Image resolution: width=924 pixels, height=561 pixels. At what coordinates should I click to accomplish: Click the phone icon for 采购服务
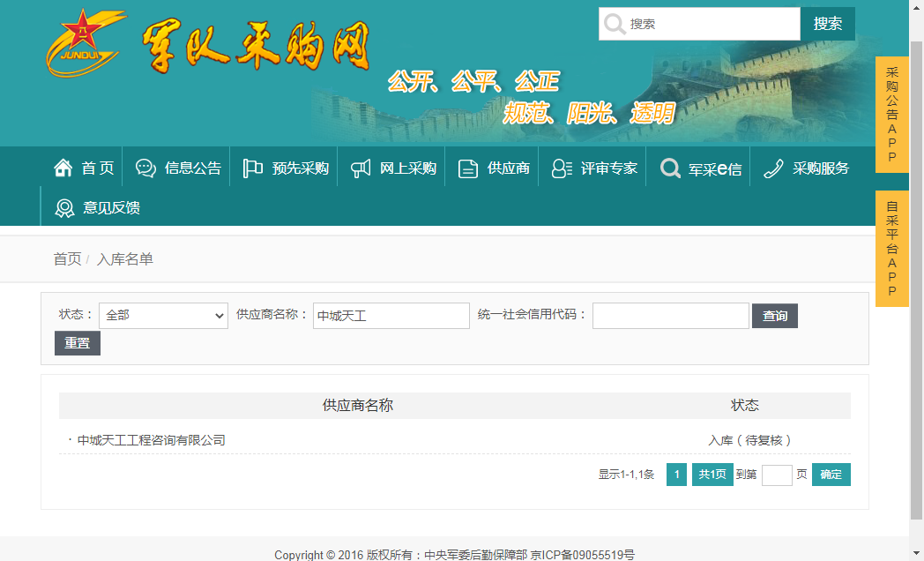773,168
